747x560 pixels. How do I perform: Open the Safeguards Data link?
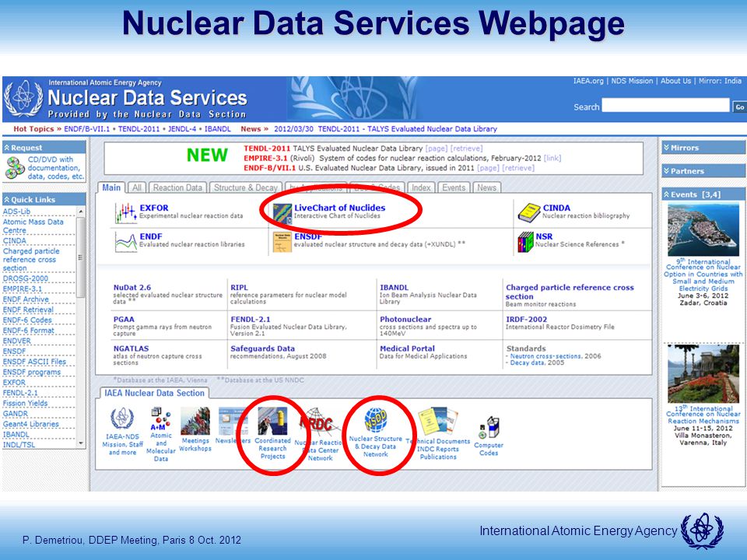[262, 348]
